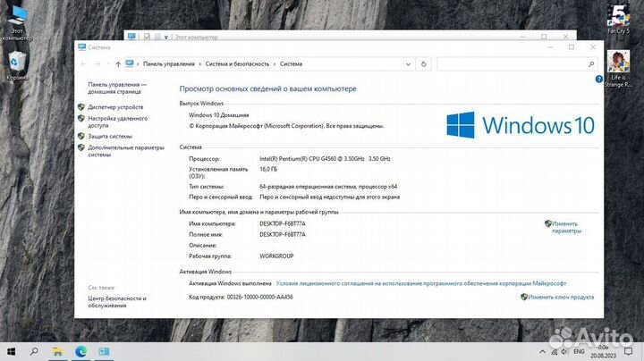Select Система breadcrumb
Screen dimensions: 644x361
[x=291, y=64]
